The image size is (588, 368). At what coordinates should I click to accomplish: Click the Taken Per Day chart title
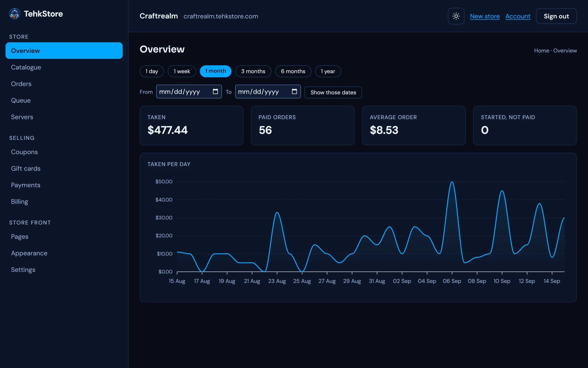(169, 164)
